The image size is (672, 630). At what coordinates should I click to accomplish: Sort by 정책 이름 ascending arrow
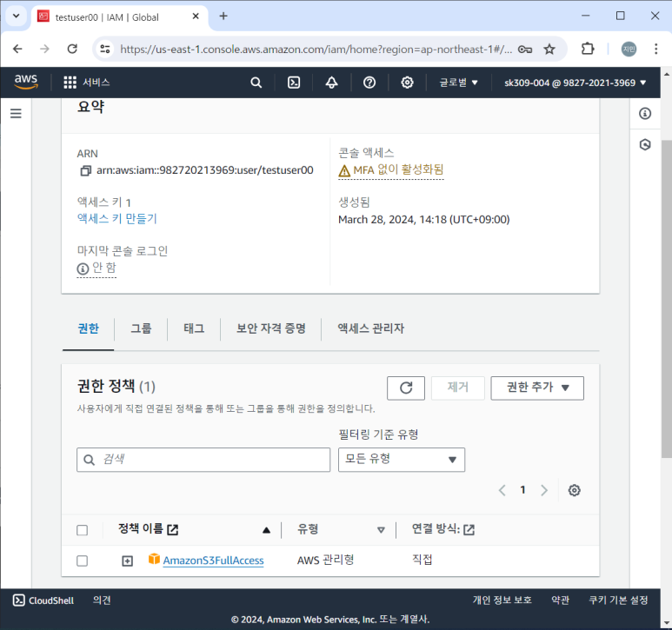click(x=266, y=530)
